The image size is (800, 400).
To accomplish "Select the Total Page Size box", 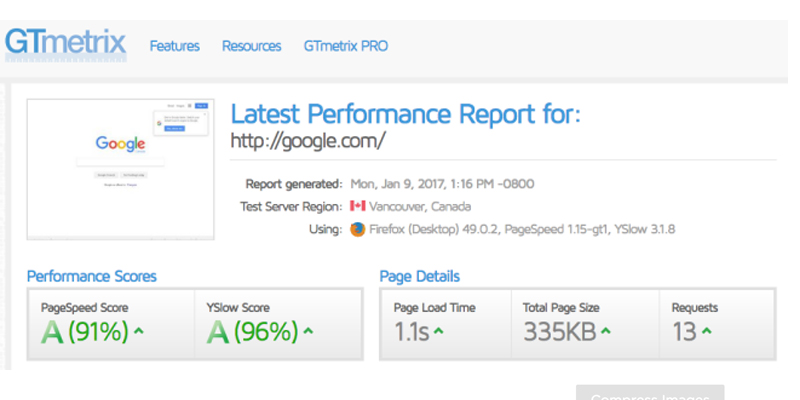I will (584, 323).
